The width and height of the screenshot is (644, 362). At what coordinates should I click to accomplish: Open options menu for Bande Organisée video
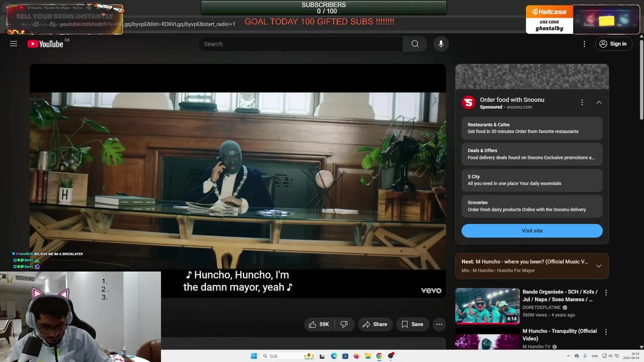(606, 293)
